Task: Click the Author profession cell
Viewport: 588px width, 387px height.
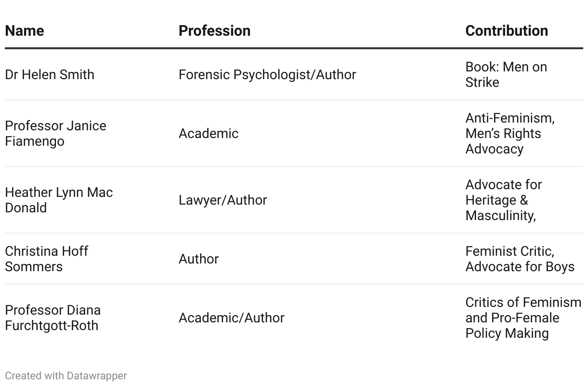Action: pyautogui.click(x=199, y=259)
